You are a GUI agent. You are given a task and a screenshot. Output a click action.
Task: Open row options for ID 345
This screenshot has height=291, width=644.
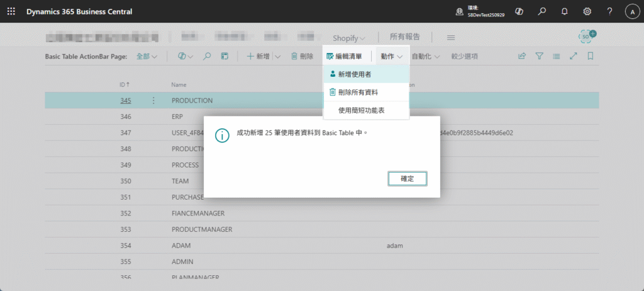153,100
